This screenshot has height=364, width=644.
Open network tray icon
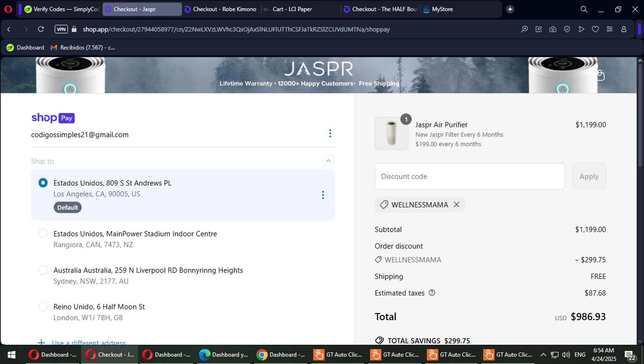tap(555, 355)
